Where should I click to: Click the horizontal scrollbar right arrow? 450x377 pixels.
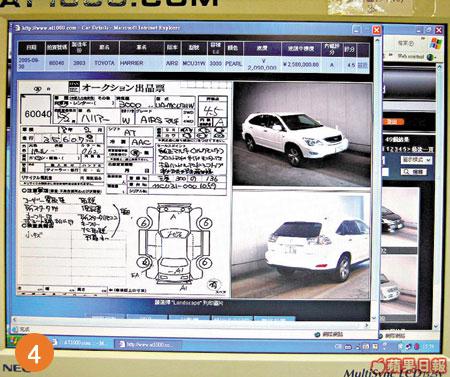coord(367,325)
